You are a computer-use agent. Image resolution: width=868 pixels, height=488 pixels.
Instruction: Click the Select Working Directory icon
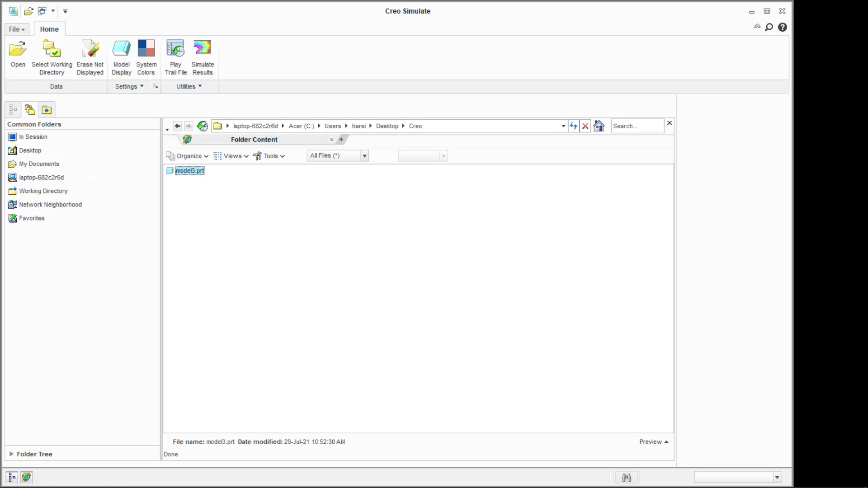52,49
